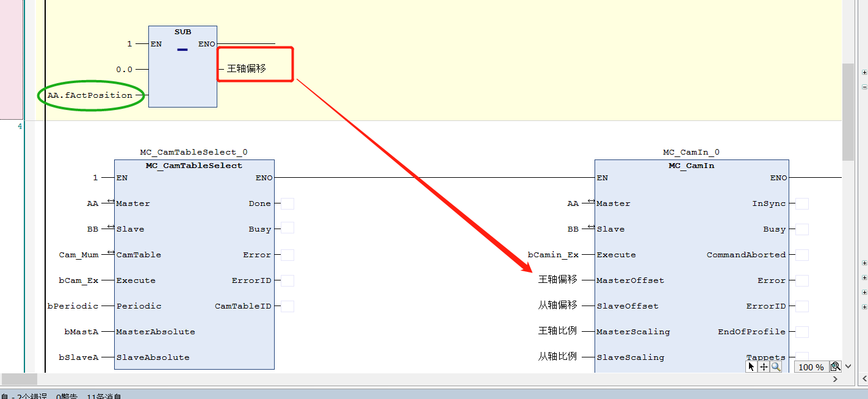Select 主轴偏移 output of the SUB block
The height and width of the screenshot is (399, 868).
click(247, 69)
